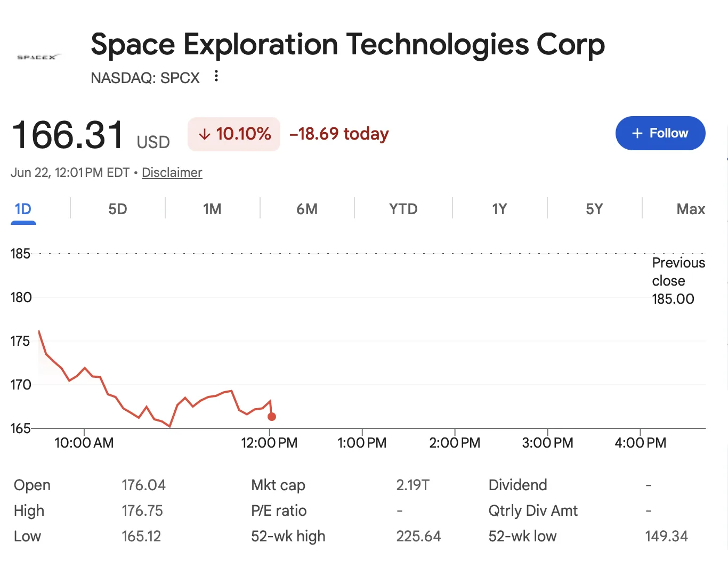728x584 pixels.
Task: Click the 52-wk high value 225.64
Action: 418,536
